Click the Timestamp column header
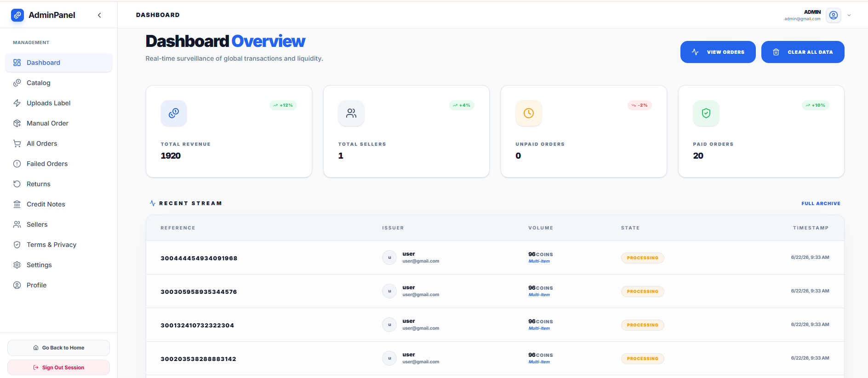This screenshot has height=378, width=868. coord(811,228)
